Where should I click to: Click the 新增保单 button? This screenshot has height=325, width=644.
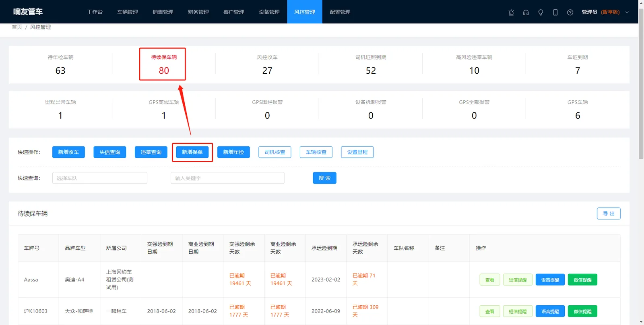click(192, 152)
